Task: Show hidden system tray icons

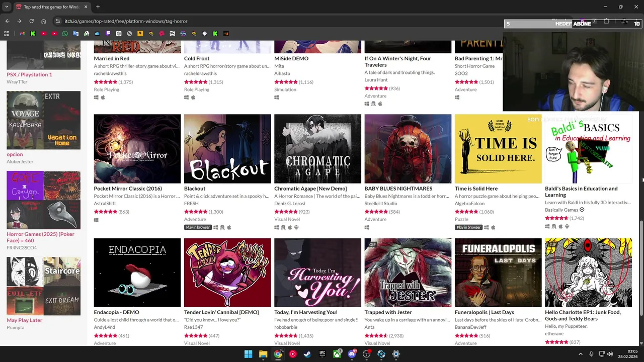Action: tap(580, 354)
